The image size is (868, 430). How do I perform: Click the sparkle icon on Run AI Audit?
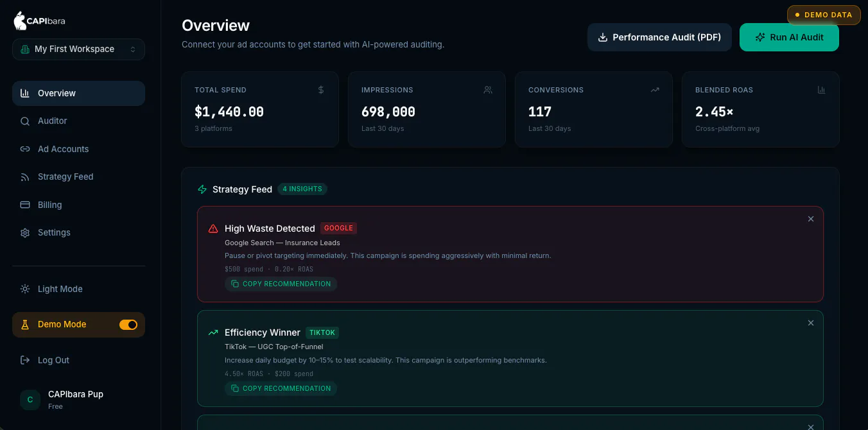click(x=760, y=37)
